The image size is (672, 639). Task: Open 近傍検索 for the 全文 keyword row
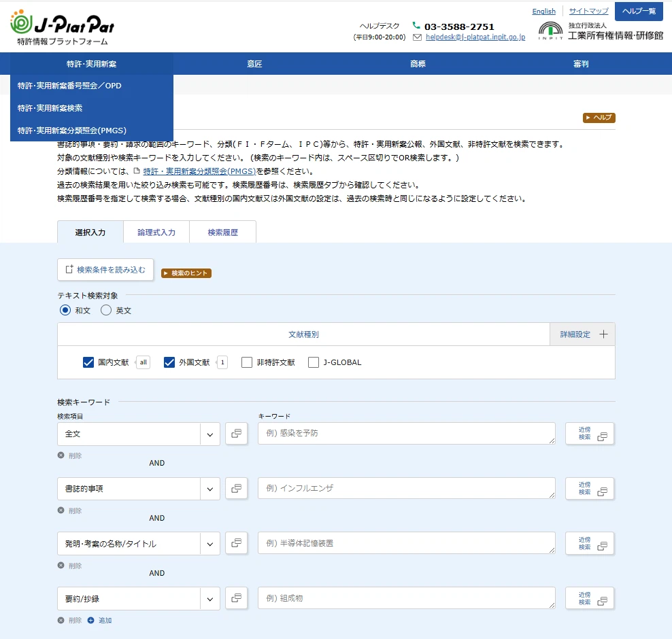[590, 434]
